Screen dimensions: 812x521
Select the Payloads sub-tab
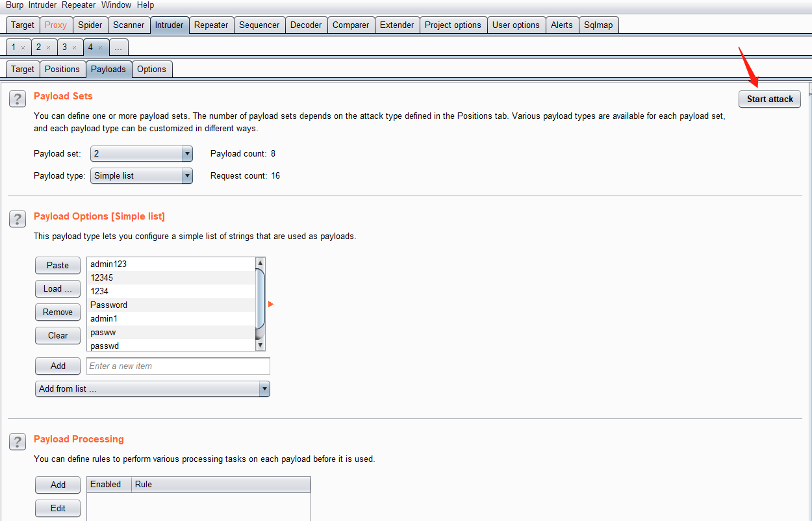click(x=108, y=69)
